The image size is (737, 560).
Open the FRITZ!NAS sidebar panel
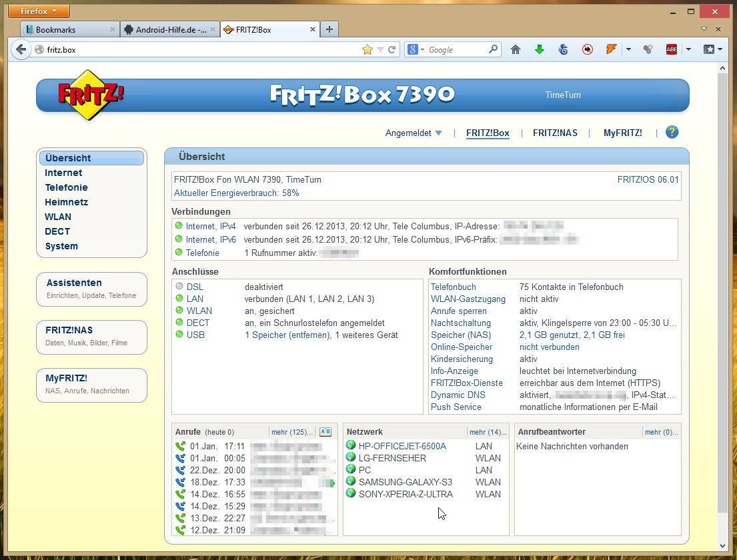point(91,337)
